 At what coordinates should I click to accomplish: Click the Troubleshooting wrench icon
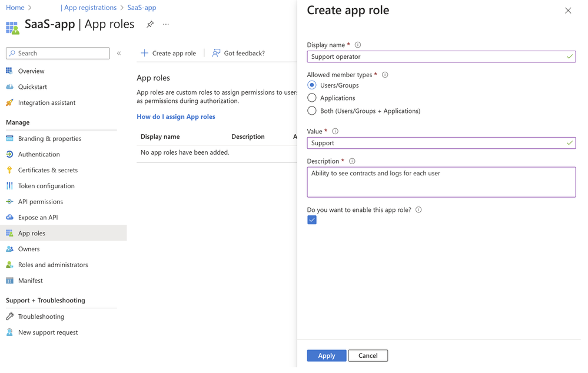[9, 316]
